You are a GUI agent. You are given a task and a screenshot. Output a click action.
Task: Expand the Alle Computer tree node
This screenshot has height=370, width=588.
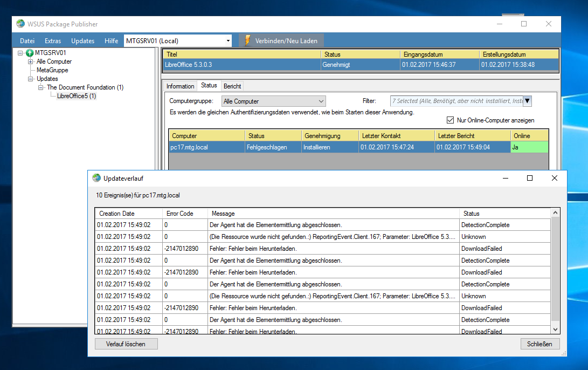(30, 61)
